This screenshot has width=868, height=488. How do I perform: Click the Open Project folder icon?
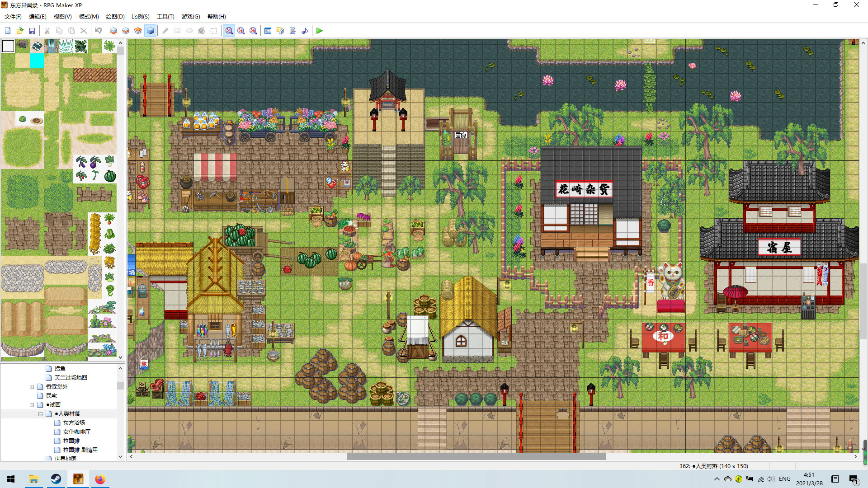coord(20,31)
